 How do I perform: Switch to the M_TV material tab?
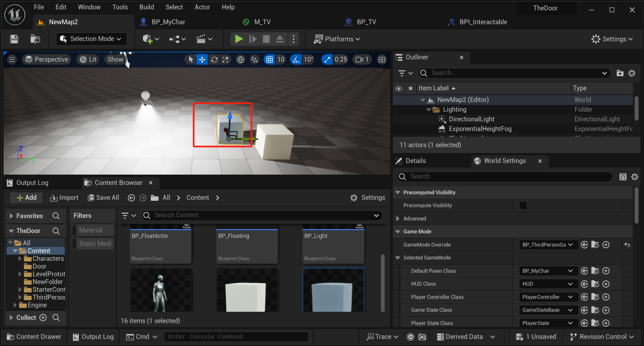point(262,22)
